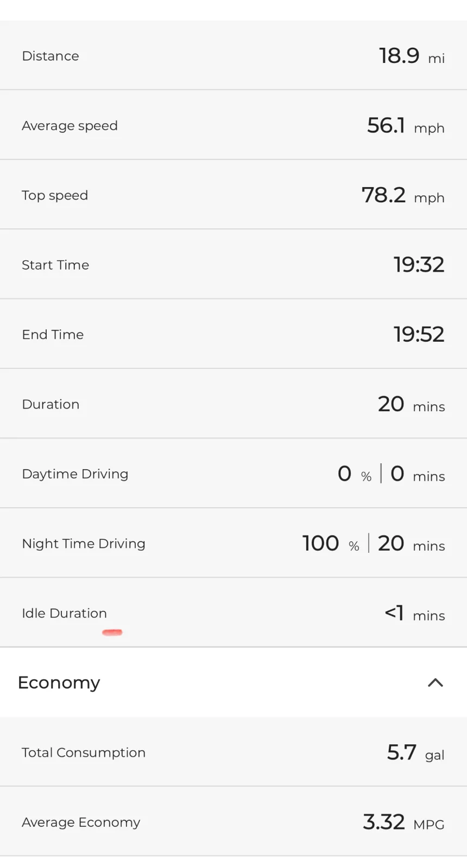This screenshot has height=868, width=467.
Task: Select the Top speed row
Action: 233,194
